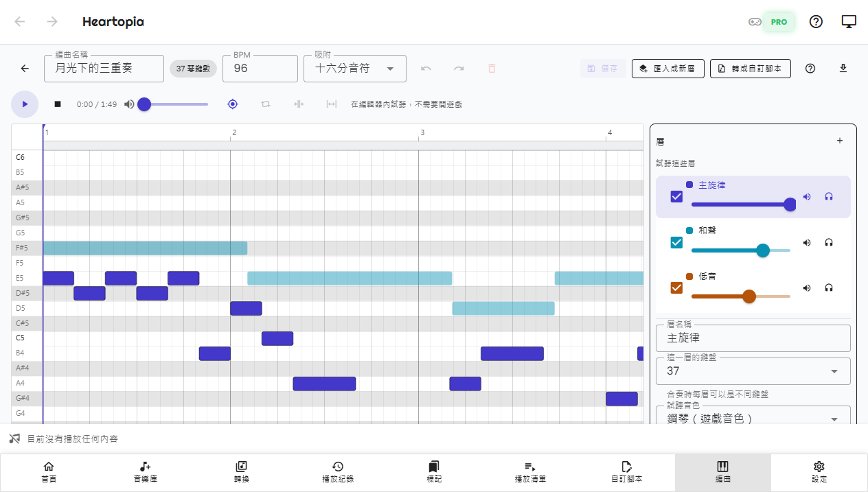Image resolution: width=868 pixels, height=492 pixels.
Task: Click the 轉成自訂腳本 button
Action: [750, 69]
